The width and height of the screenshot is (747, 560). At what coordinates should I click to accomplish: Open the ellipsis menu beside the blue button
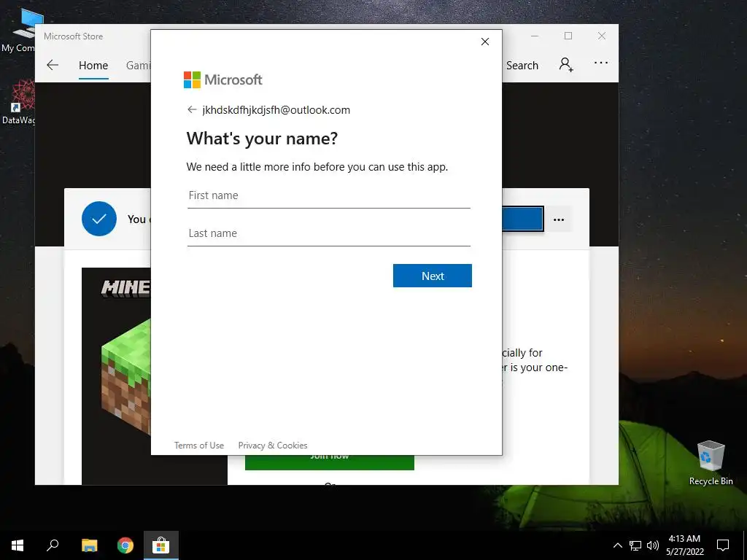[559, 219]
